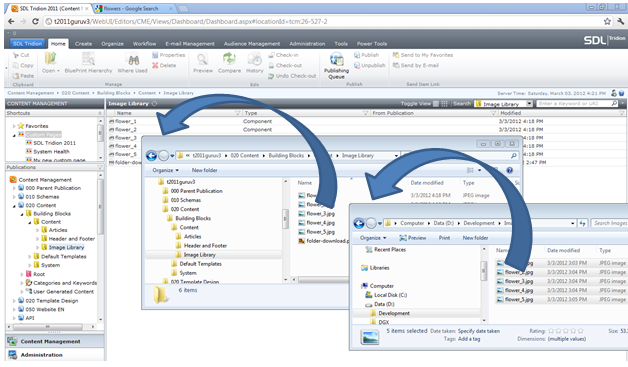The image size is (628, 367).
Task: Open the selected item with Open icon
Action: tap(50, 58)
